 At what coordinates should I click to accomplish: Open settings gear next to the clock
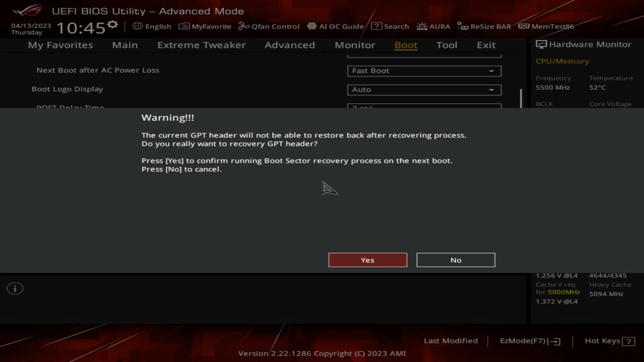click(x=113, y=25)
